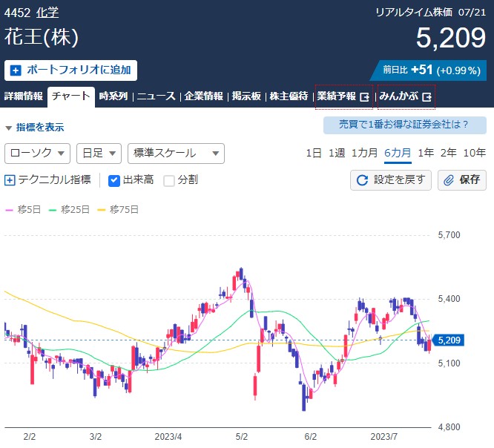Expand テクニカル指標 with the plus icon
This screenshot has width=494, height=448.
(10, 179)
